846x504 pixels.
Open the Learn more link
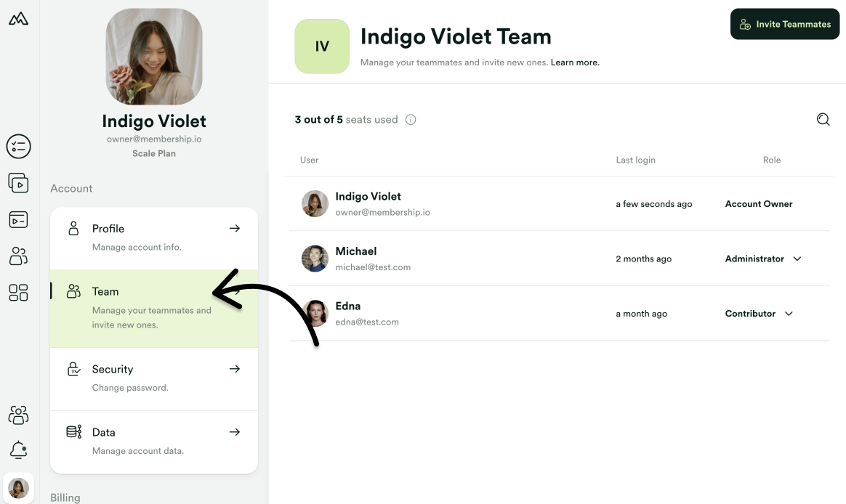pos(574,62)
